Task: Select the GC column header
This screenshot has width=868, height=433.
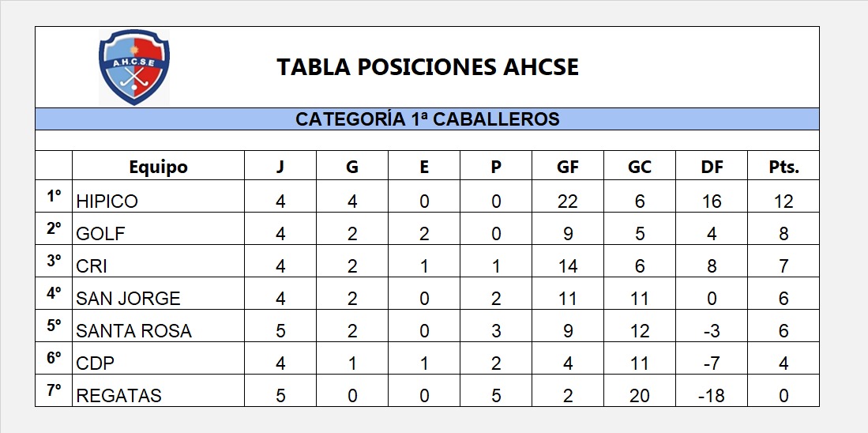Action: tap(639, 167)
